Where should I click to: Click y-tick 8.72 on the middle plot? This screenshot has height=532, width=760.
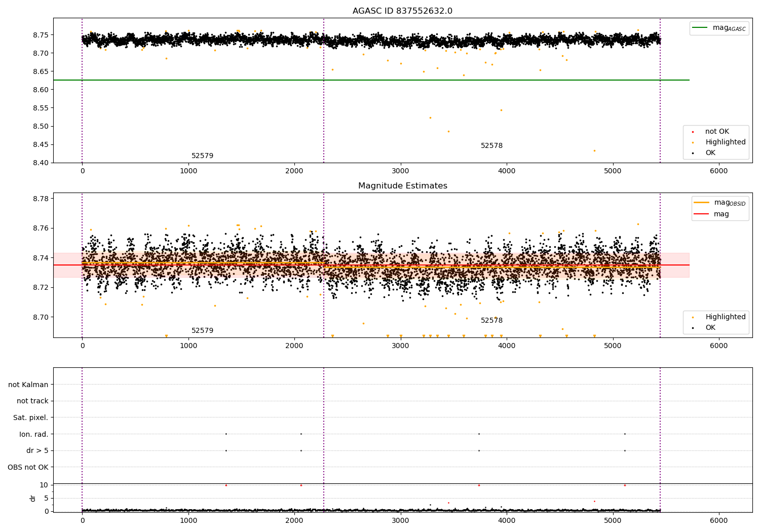pyautogui.click(x=41, y=288)
